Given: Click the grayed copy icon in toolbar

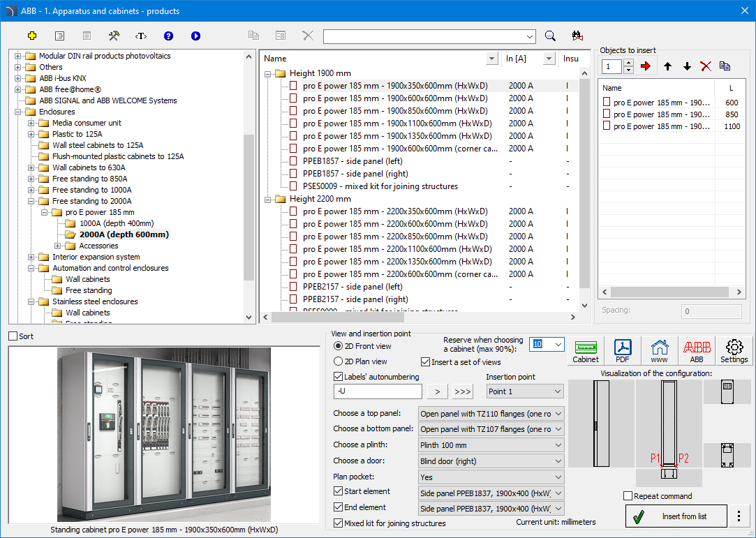Looking at the screenshot, I should (x=253, y=36).
